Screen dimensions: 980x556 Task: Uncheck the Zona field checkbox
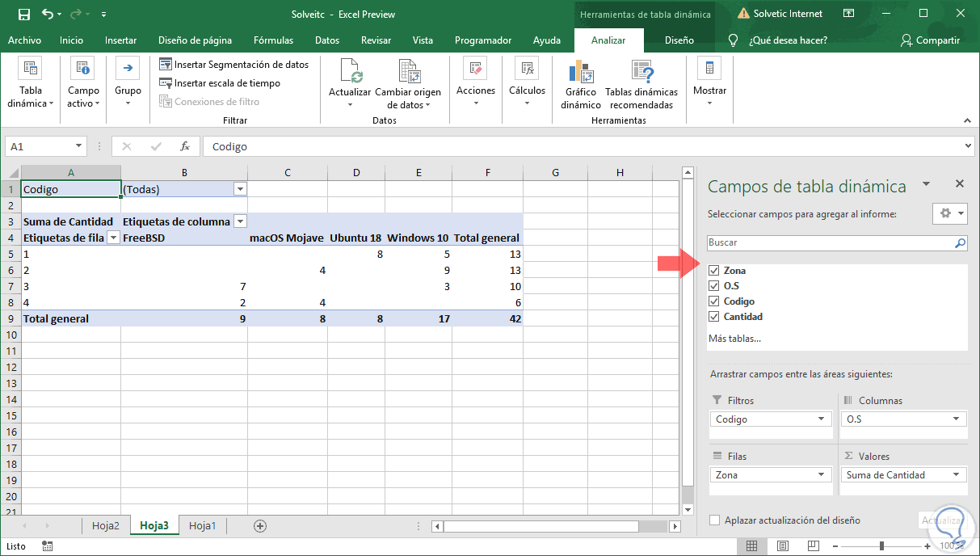tap(713, 271)
